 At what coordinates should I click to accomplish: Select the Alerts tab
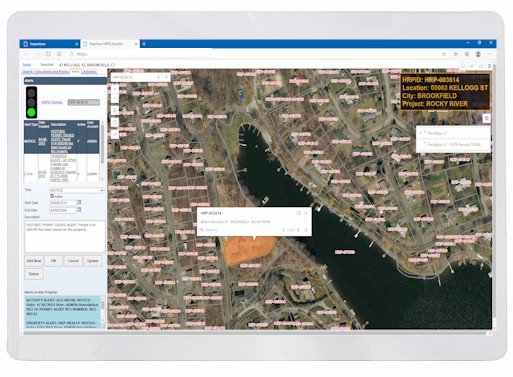tap(76, 72)
